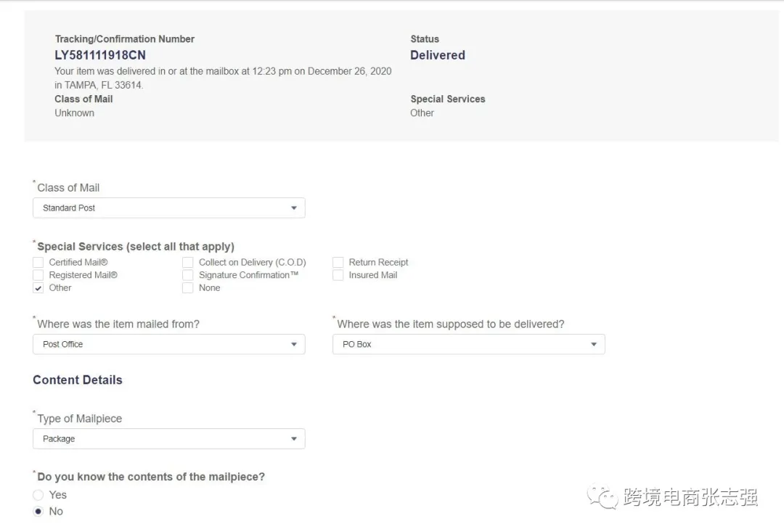Image resolution: width=784 pixels, height=532 pixels.
Task: Select the No radio button
Action: (38, 512)
